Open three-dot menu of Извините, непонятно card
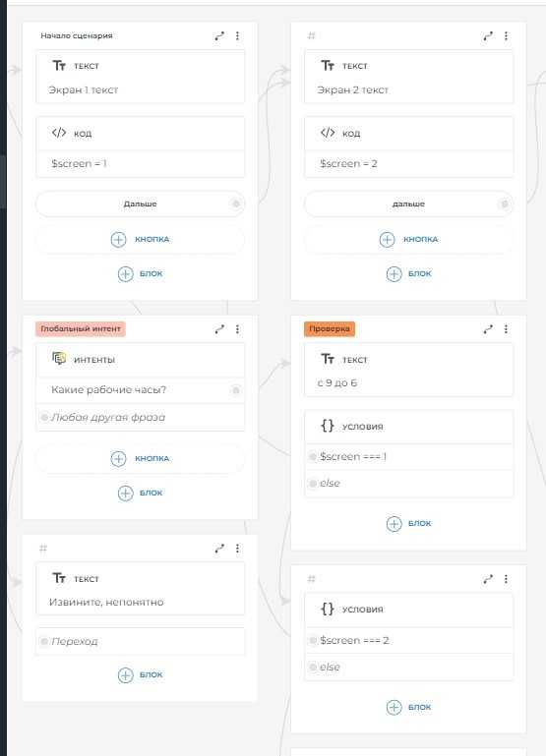 [237, 549]
